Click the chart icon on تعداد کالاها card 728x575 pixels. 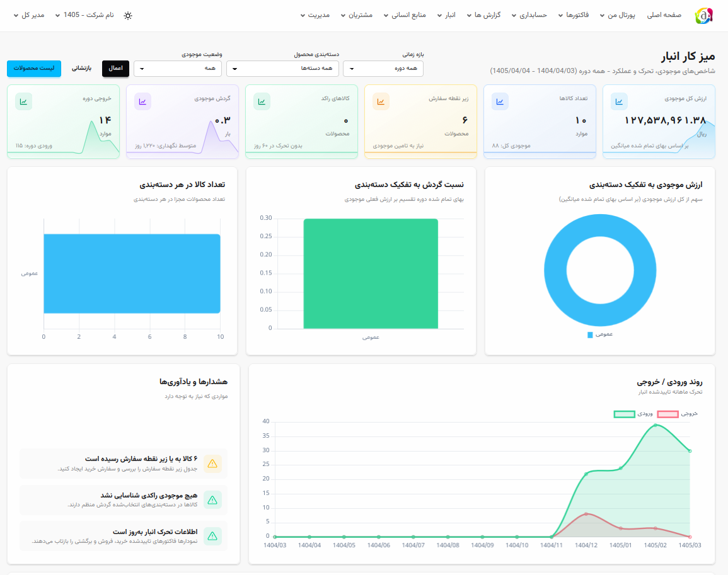coord(500,101)
